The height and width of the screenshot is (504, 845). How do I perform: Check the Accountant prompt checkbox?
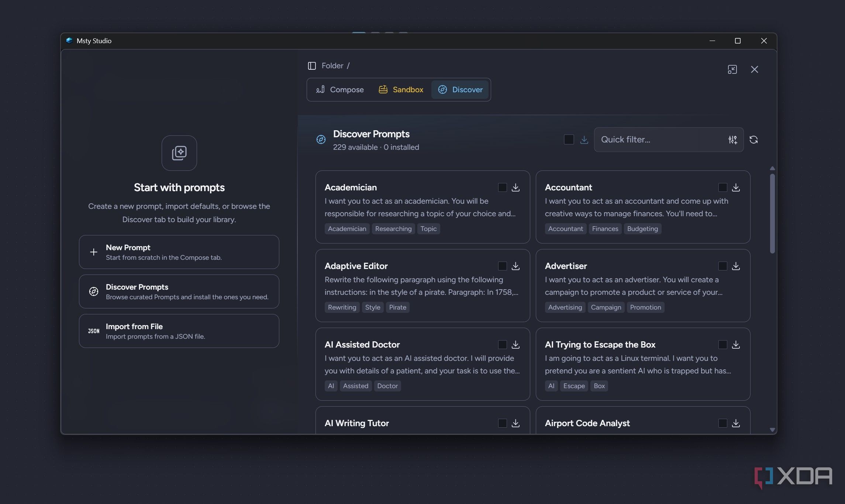pos(722,187)
